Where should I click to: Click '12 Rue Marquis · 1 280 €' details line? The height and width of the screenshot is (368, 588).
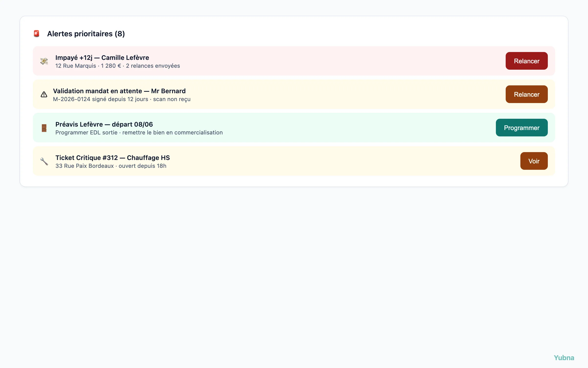pyautogui.click(x=118, y=66)
